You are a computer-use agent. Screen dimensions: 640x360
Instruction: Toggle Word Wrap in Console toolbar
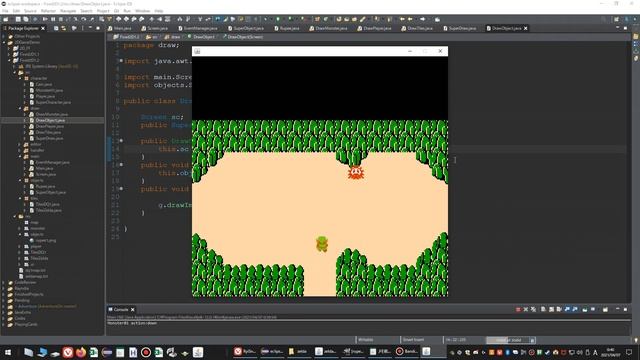click(559, 309)
